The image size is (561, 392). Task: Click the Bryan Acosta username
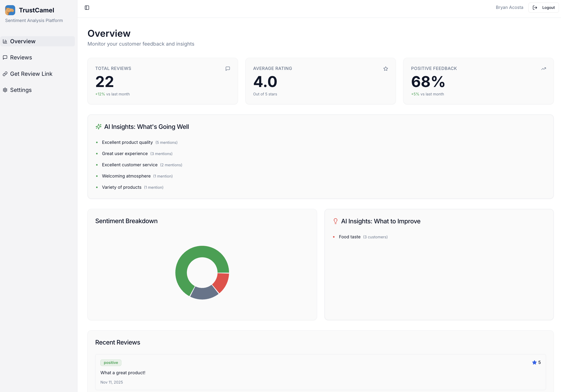click(509, 7)
